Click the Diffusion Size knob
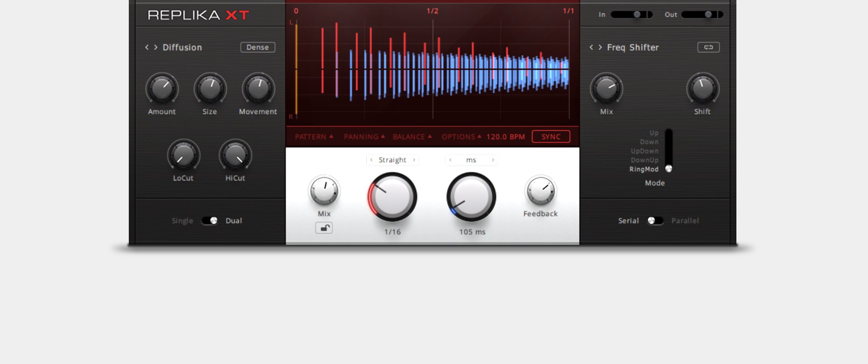Screen dimensions: 868x364 coord(210,88)
